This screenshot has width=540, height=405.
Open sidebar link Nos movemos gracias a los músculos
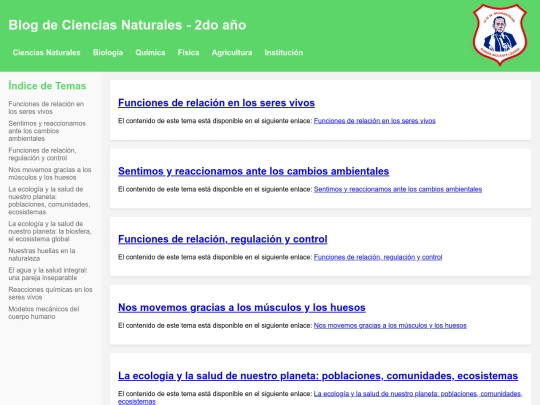point(50,174)
